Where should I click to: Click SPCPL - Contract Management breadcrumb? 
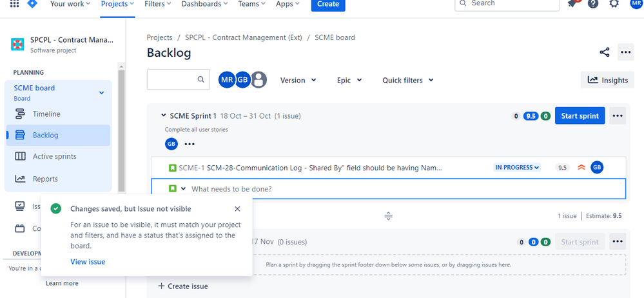[x=244, y=37]
